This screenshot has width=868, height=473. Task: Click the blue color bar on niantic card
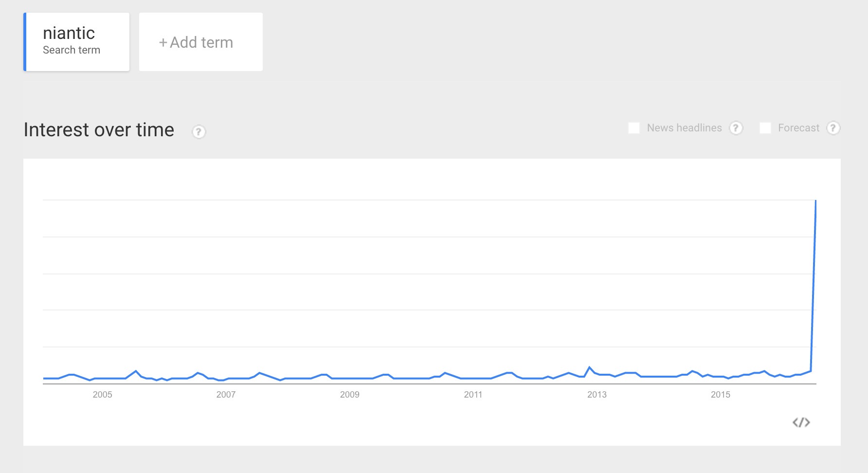pyautogui.click(x=25, y=42)
